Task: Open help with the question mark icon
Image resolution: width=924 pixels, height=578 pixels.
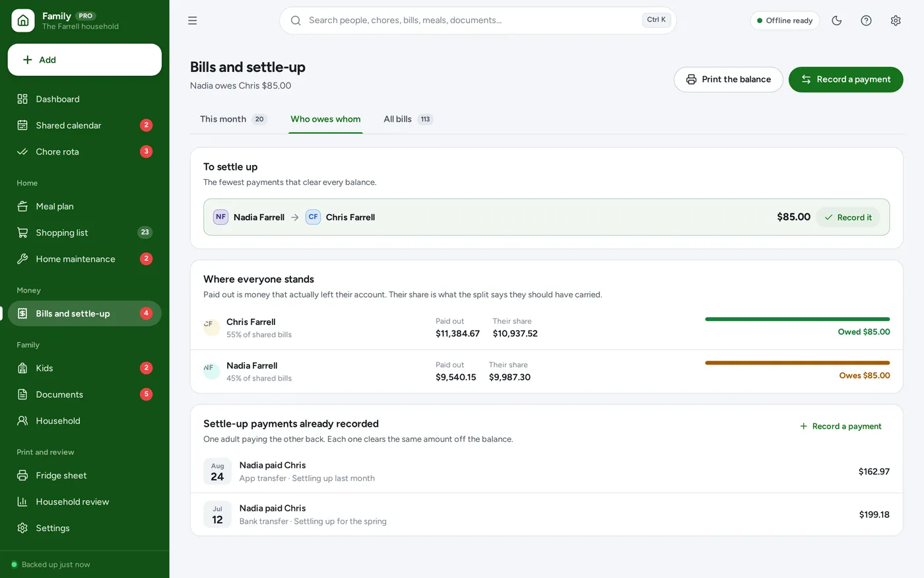Action: (x=867, y=20)
